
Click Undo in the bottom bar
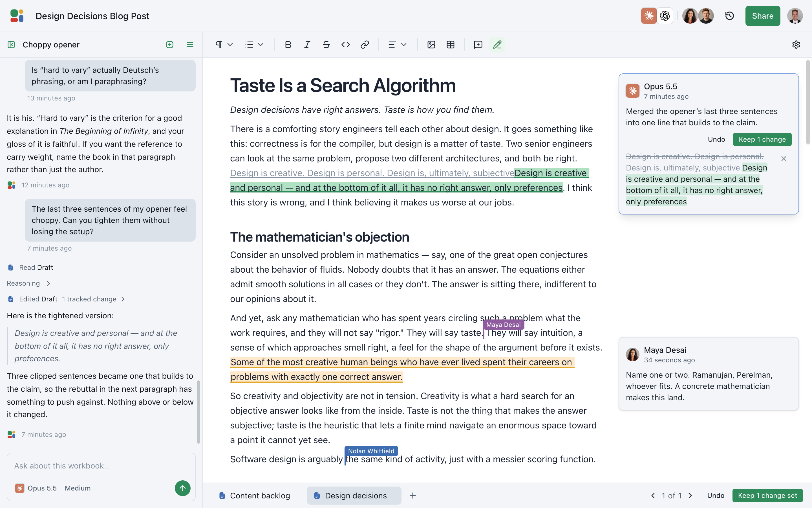click(716, 496)
